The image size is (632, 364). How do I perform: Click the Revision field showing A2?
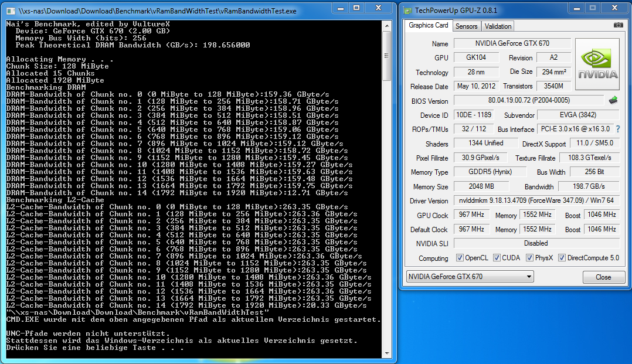point(554,57)
